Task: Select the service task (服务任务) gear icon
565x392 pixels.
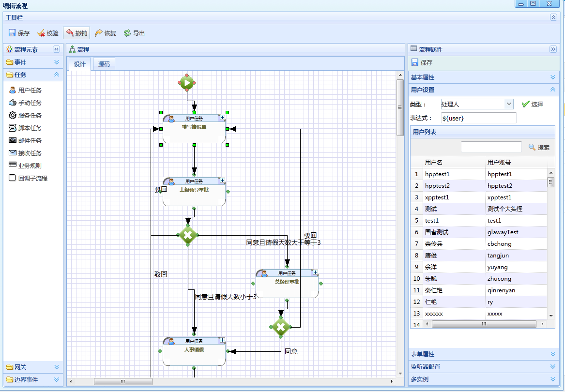Action: click(13, 115)
